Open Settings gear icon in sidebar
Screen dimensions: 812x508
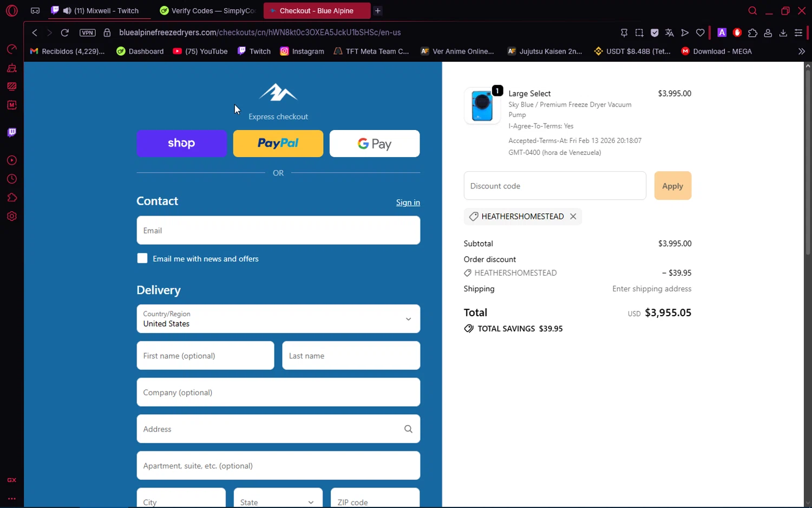[12, 216]
